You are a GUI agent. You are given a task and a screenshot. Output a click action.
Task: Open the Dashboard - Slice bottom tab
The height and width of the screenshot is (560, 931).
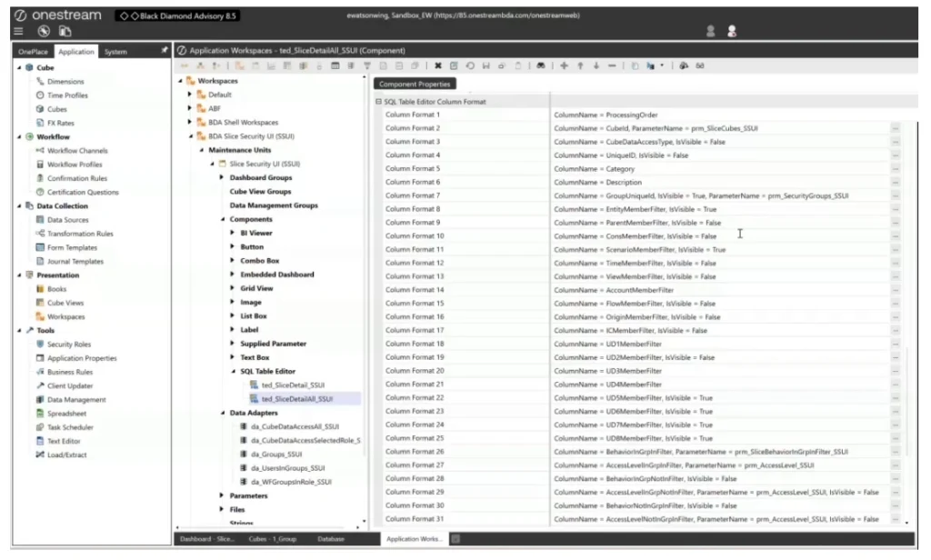click(x=207, y=539)
